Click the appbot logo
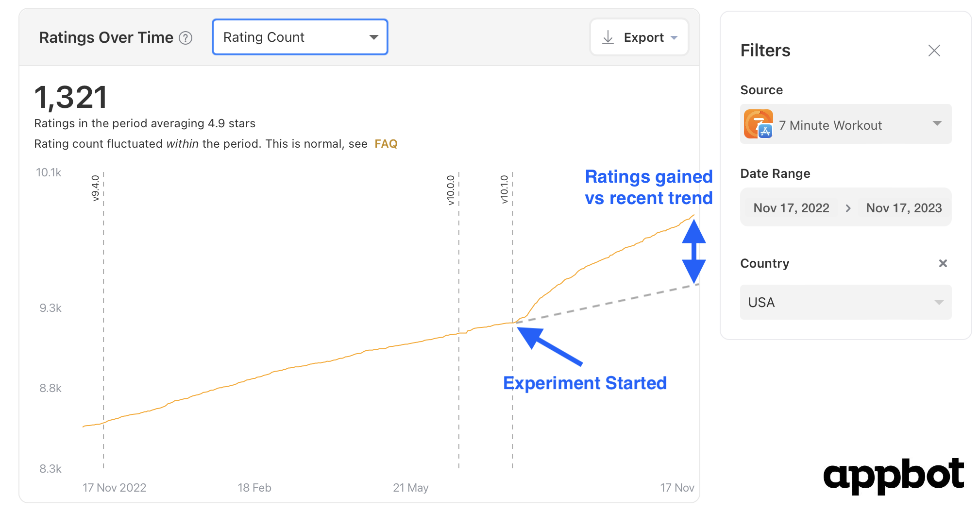980x513 pixels. pos(893,475)
